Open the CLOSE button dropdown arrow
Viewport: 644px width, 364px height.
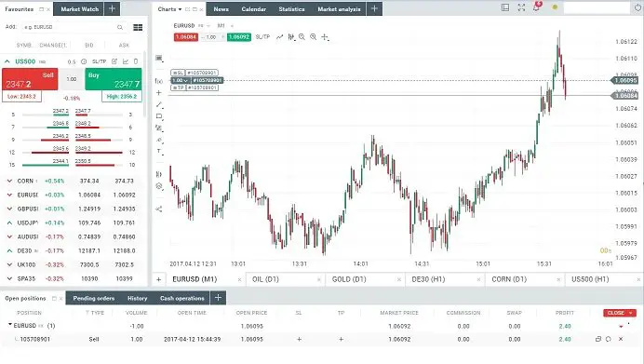631,313
